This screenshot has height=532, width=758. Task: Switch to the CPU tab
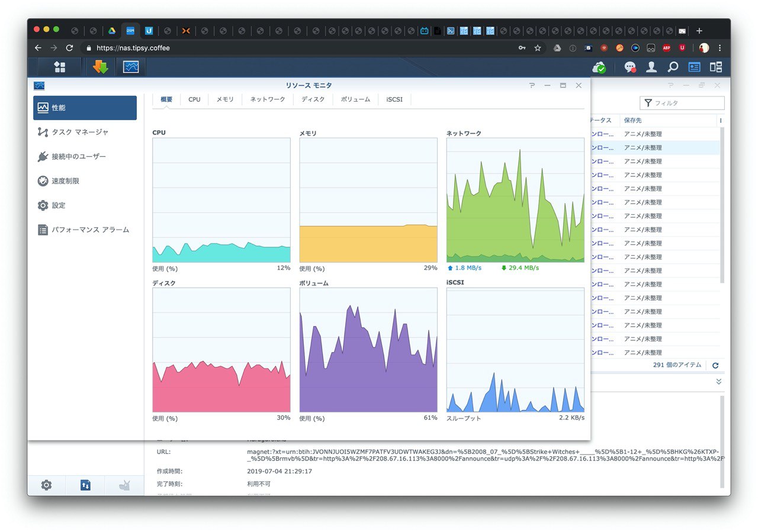pos(194,99)
